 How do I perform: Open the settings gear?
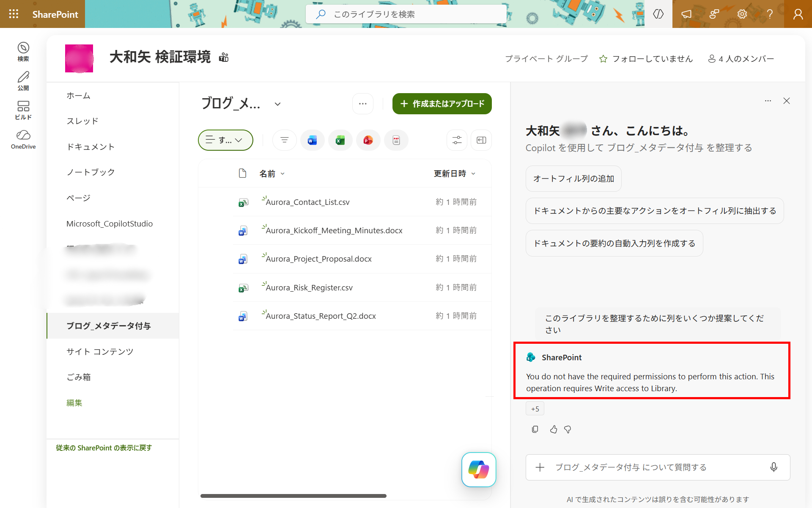tap(742, 14)
